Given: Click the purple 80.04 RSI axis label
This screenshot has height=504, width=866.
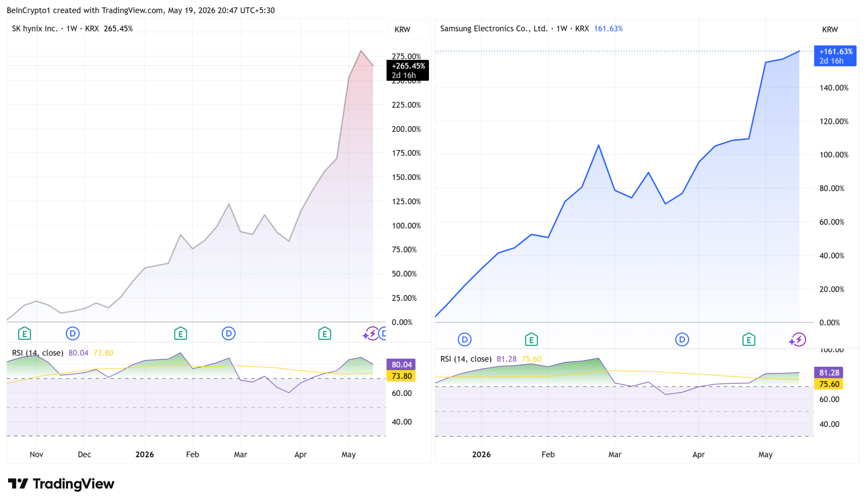Looking at the screenshot, I should (x=401, y=365).
